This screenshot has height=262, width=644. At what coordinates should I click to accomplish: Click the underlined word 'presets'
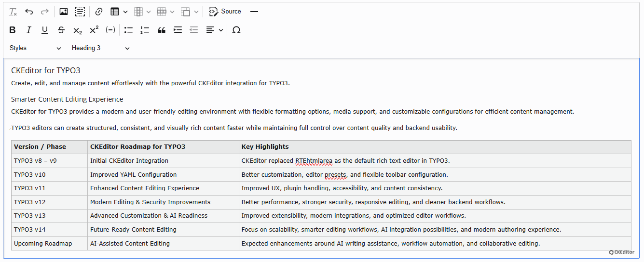(335, 175)
